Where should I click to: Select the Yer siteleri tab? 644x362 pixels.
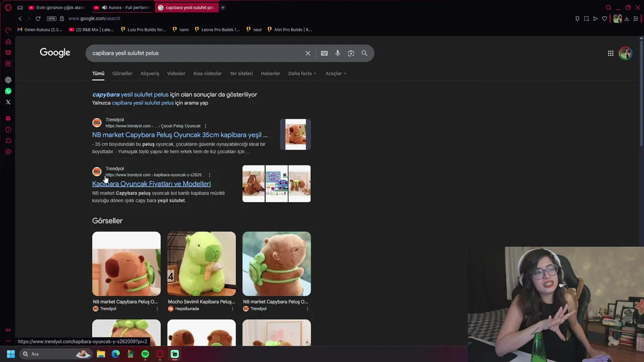(242, 73)
